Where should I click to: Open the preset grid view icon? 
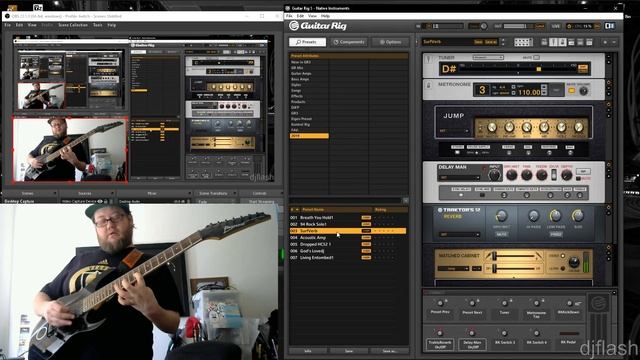pos(523,42)
